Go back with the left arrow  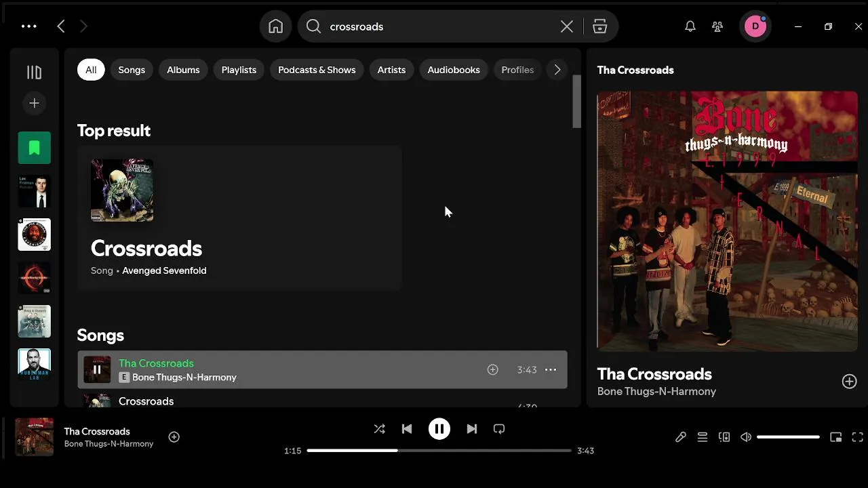61,26
